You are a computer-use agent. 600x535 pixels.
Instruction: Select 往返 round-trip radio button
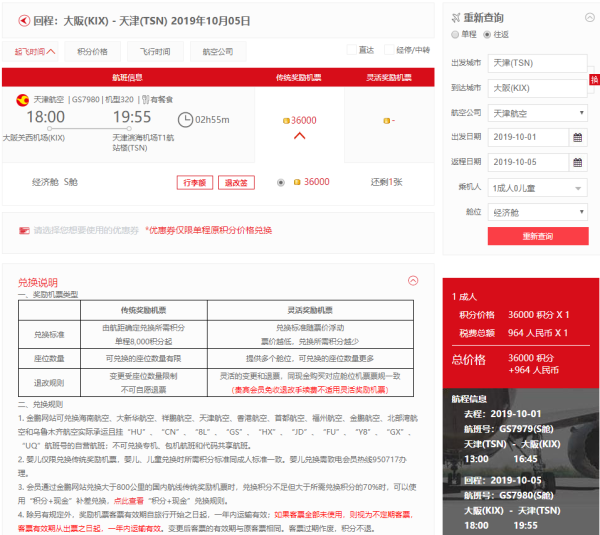point(487,34)
